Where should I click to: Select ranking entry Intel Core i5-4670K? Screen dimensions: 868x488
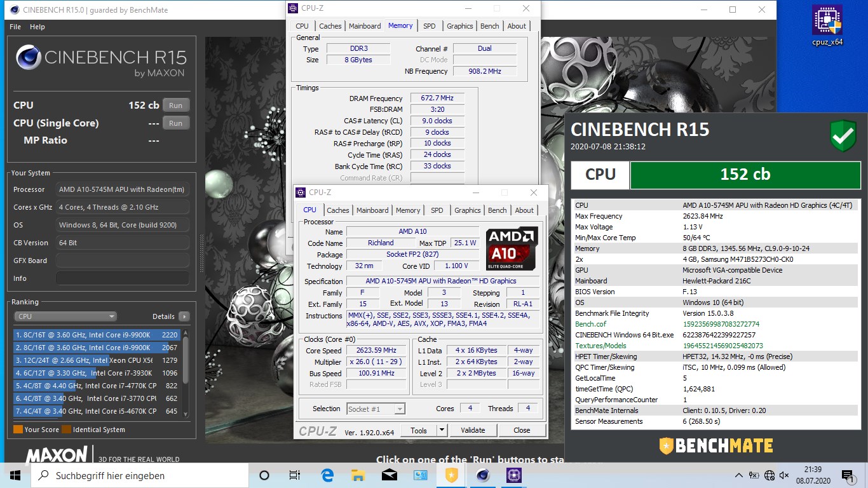click(97, 411)
